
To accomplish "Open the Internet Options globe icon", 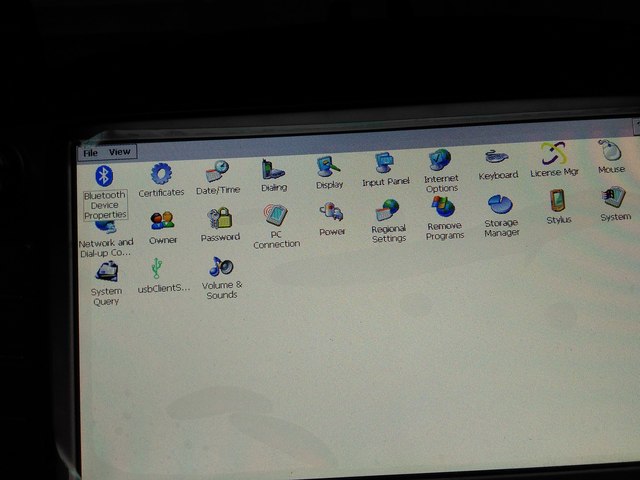I will [x=440, y=160].
